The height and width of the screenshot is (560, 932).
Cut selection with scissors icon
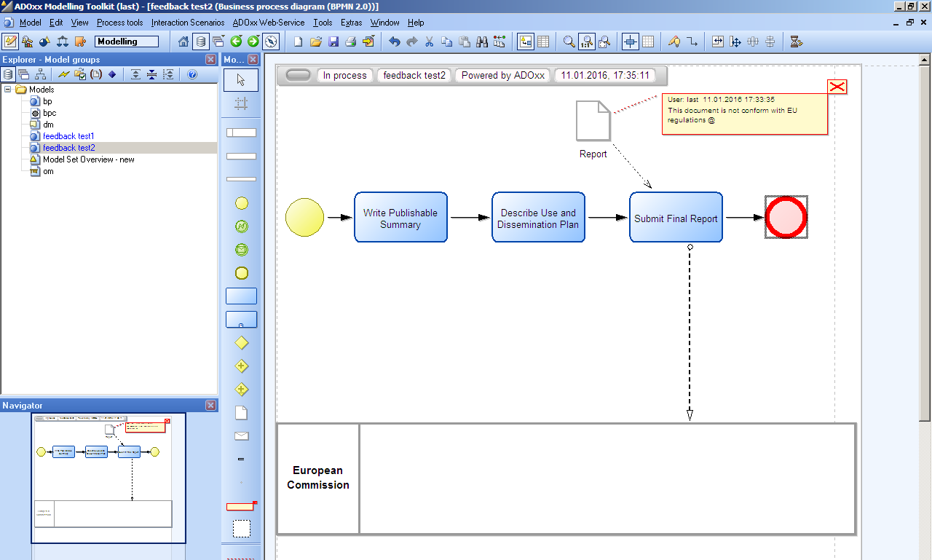tap(429, 42)
